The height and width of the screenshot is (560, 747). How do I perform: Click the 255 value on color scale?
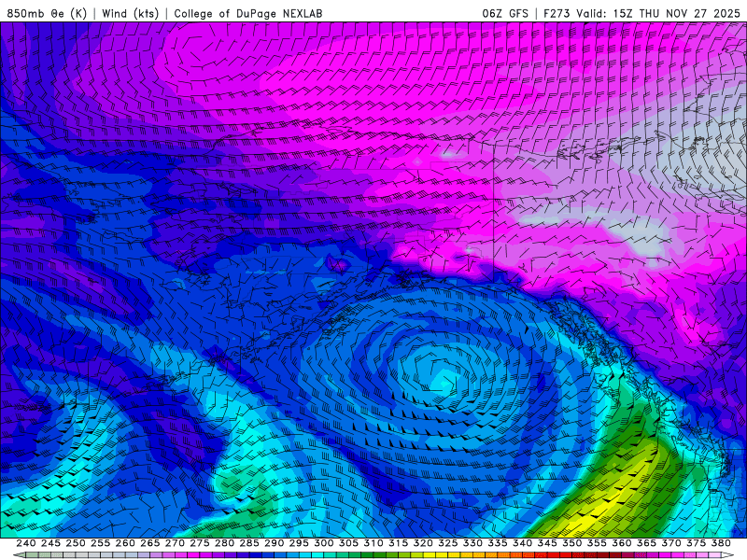click(x=100, y=543)
